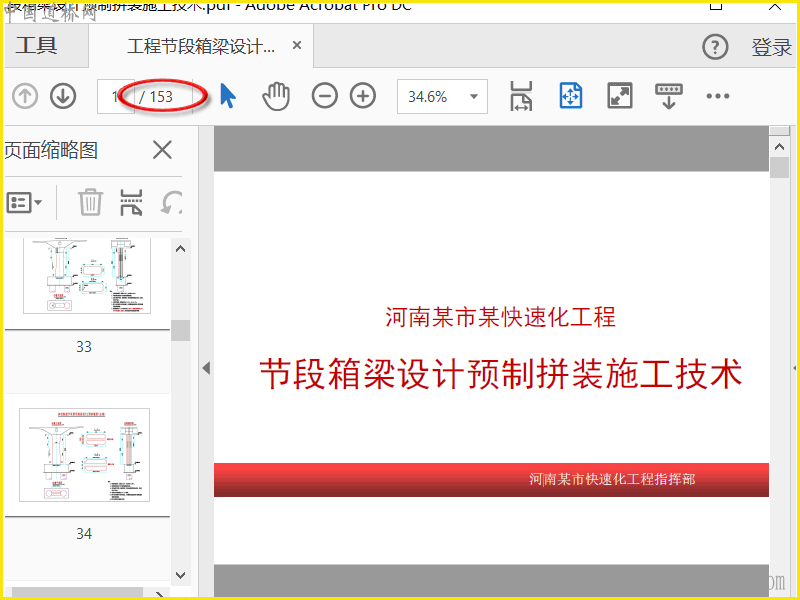The width and height of the screenshot is (800, 600).
Task: Collapse the left navigation pane arrow
Action: point(206,368)
